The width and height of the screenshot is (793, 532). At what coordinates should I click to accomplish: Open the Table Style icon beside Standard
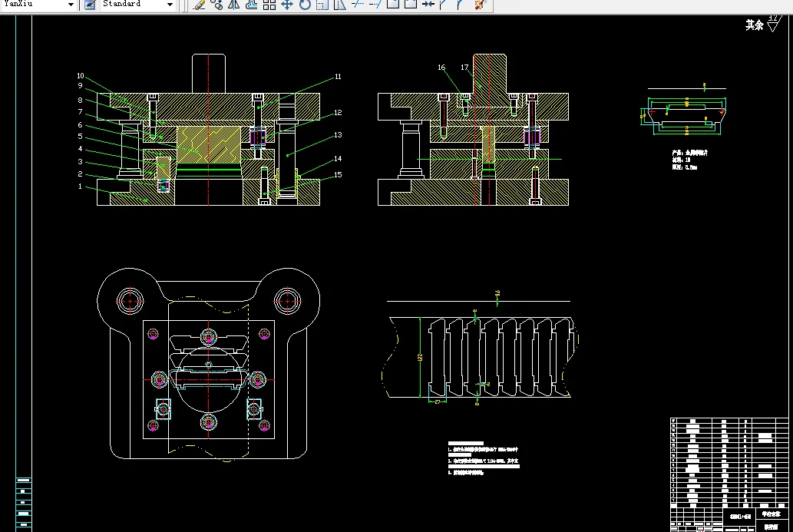pyautogui.click(x=90, y=5)
